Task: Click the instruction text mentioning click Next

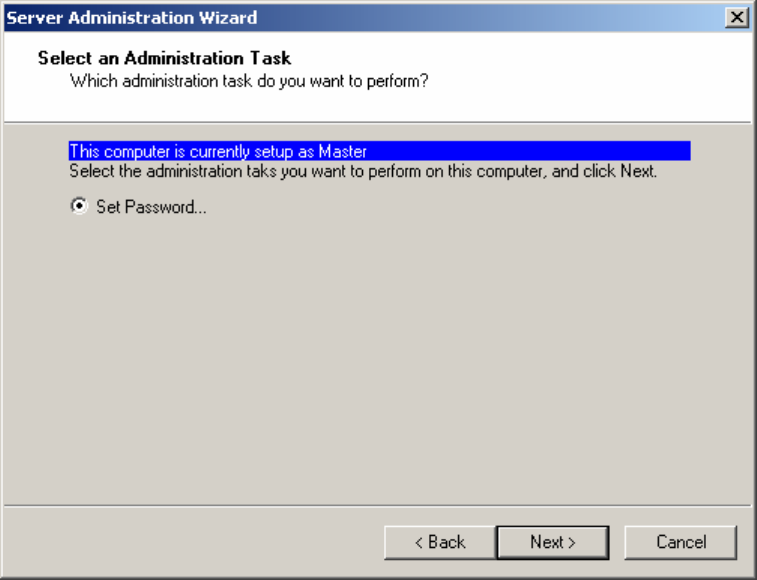Action: [x=362, y=171]
